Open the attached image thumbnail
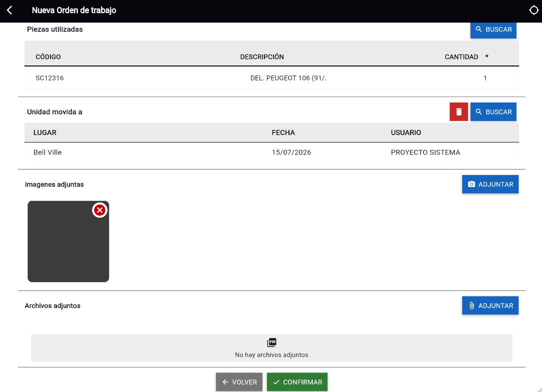The image size is (542, 392). [x=68, y=241]
